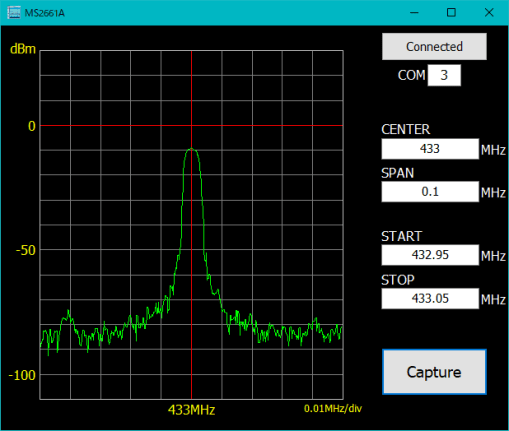This screenshot has width=509, height=431.
Task: Click the 0 reference level label
Action: pyautogui.click(x=32, y=126)
